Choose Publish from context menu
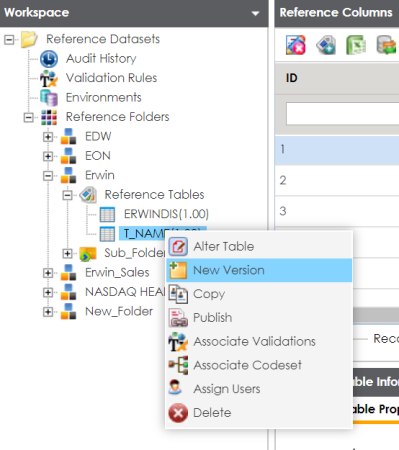Viewport: 399px width, 450px height. coord(259,318)
